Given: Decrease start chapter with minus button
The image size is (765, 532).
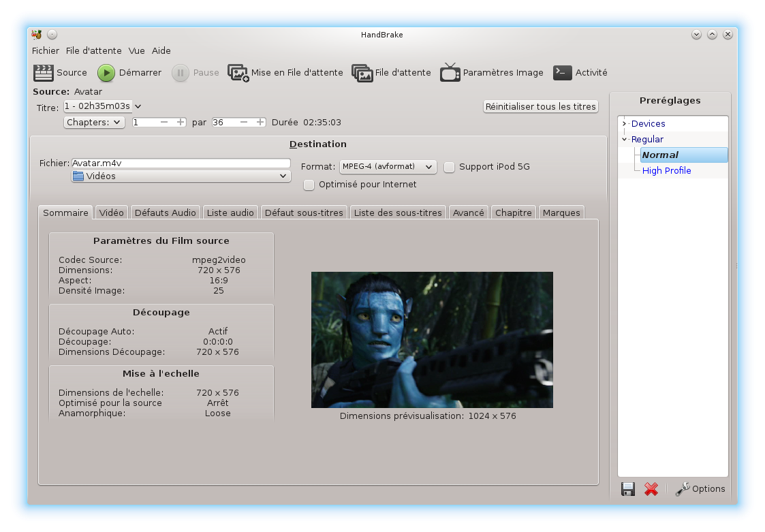Looking at the screenshot, I should 164,122.
